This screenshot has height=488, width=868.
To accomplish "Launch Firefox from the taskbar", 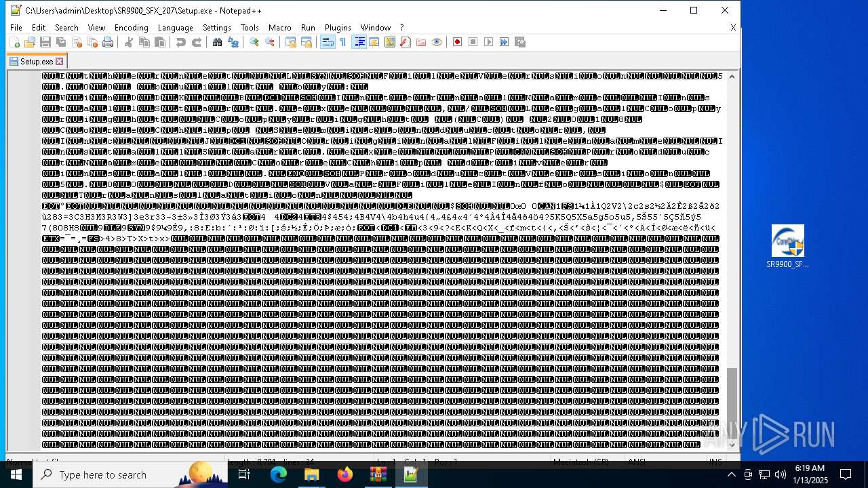I will coord(345,474).
